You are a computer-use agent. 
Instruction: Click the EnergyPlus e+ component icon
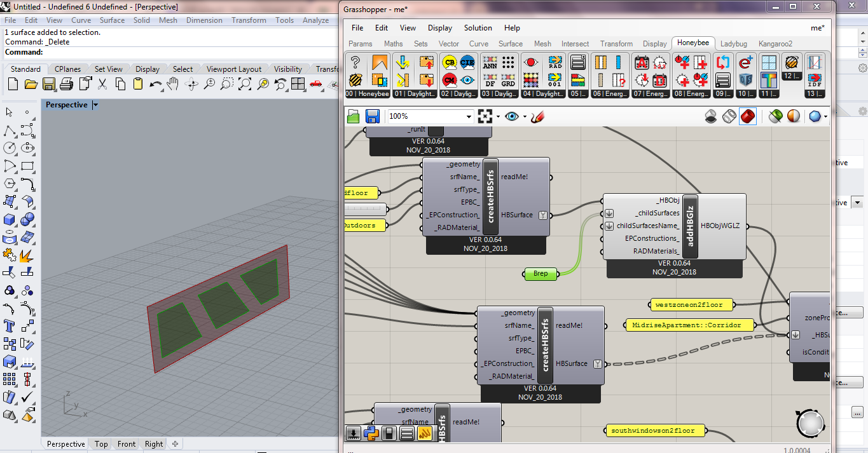tap(745, 62)
